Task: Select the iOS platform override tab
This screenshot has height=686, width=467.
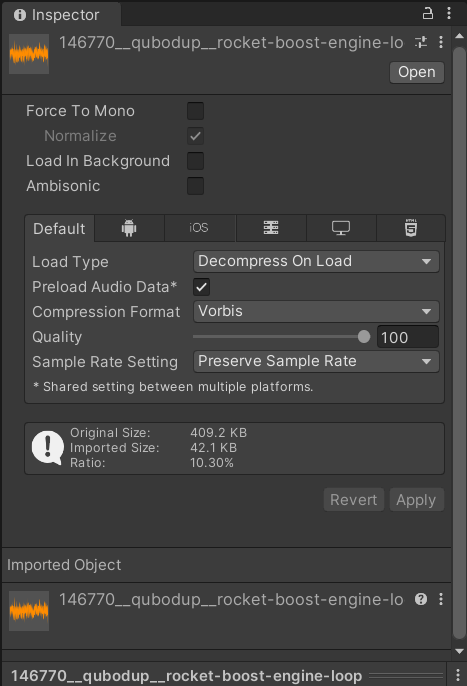Action: click(x=199, y=228)
